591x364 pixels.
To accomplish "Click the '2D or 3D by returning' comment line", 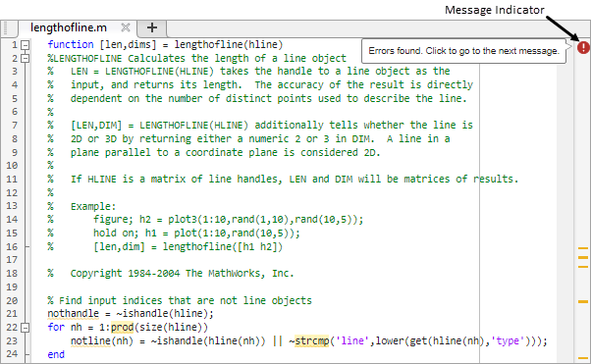I will tap(260, 138).
